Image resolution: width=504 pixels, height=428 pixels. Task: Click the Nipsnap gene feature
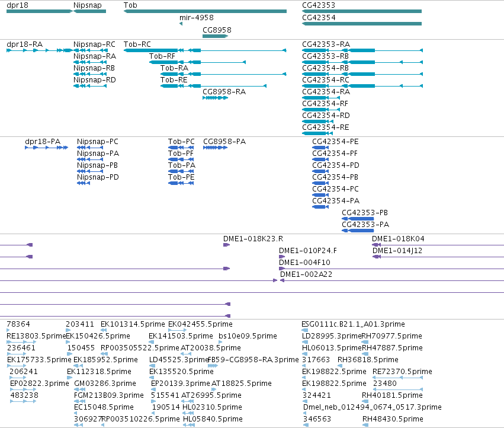pos(89,11)
